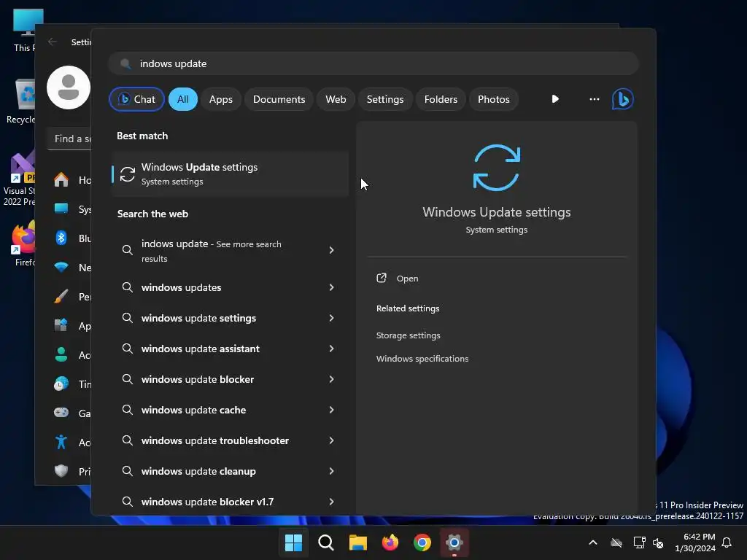This screenshot has height=560, width=747.
Task: Select the Apps icon in Settings sidebar
Action: pos(61,325)
